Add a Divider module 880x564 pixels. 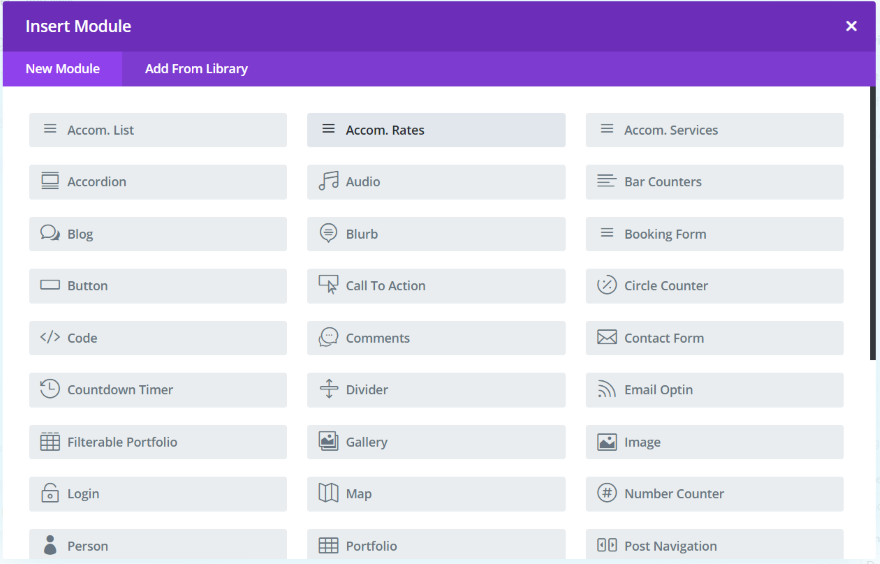[x=436, y=390]
